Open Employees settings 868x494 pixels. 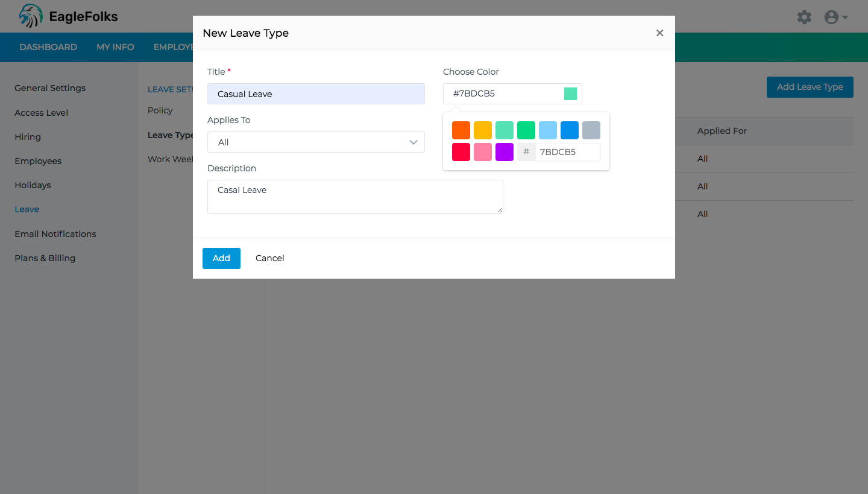pyautogui.click(x=38, y=161)
